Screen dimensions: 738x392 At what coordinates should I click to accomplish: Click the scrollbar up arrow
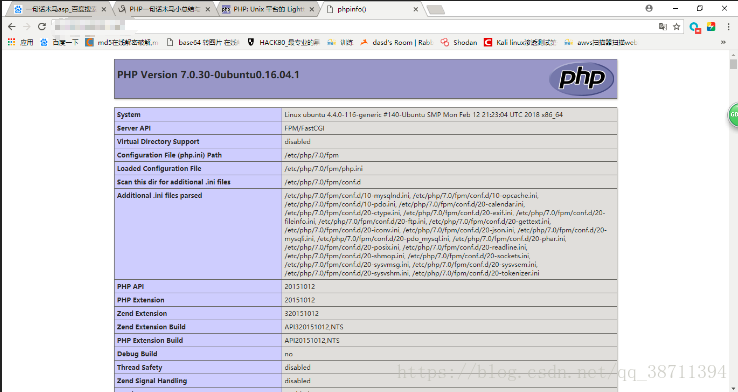point(733,54)
